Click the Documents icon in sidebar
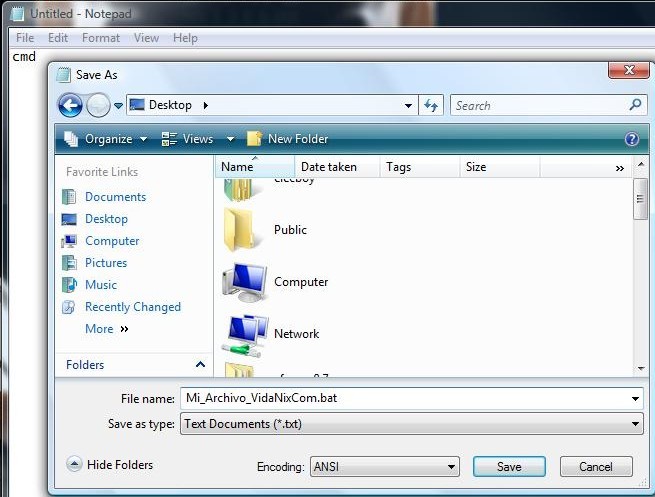The width and height of the screenshot is (655, 497). pyautogui.click(x=69, y=197)
